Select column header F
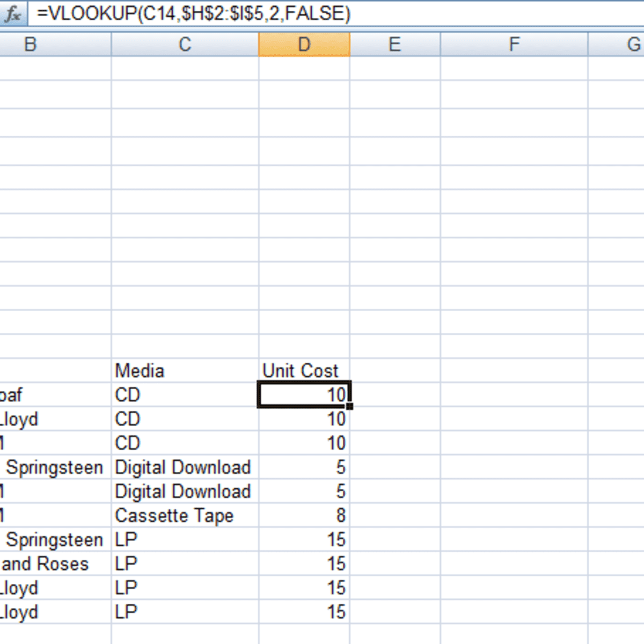The width and height of the screenshot is (644, 644). [x=514, y=44]
